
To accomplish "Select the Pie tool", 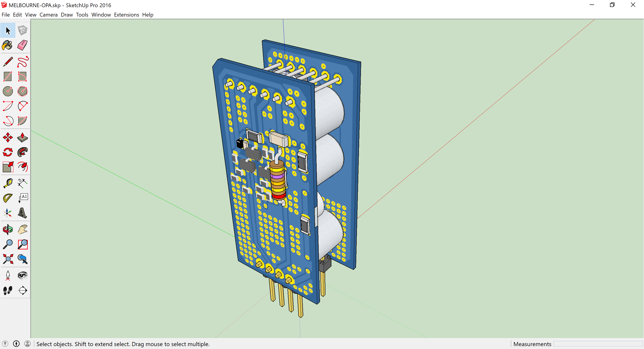I will [x=23, y=121].
